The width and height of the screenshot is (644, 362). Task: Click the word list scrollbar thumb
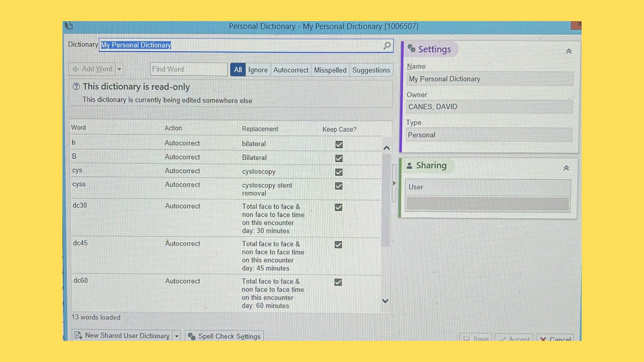pos(386,200)
